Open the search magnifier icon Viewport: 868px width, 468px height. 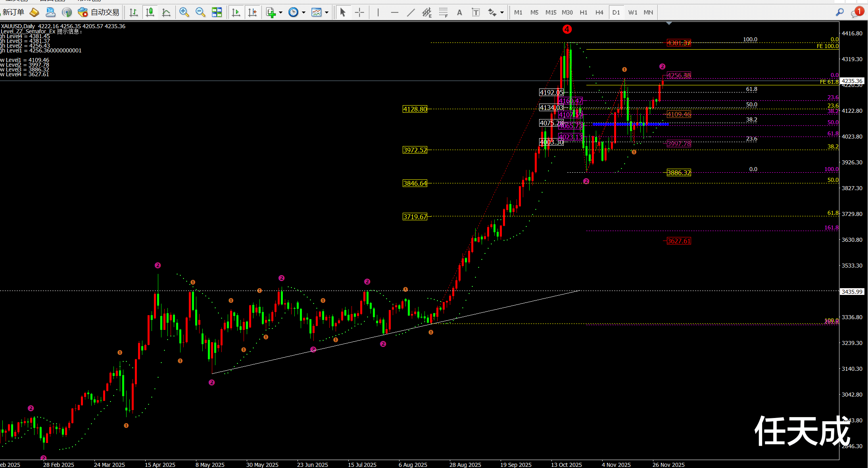tap(839, 12)
